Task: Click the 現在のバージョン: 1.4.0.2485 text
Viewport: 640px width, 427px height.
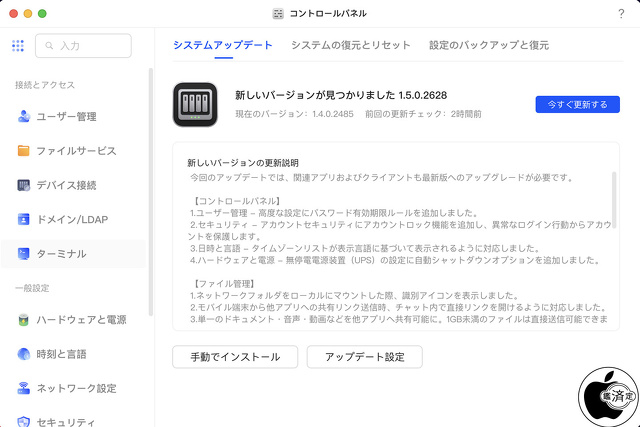Action: click(x=294, y=114)
